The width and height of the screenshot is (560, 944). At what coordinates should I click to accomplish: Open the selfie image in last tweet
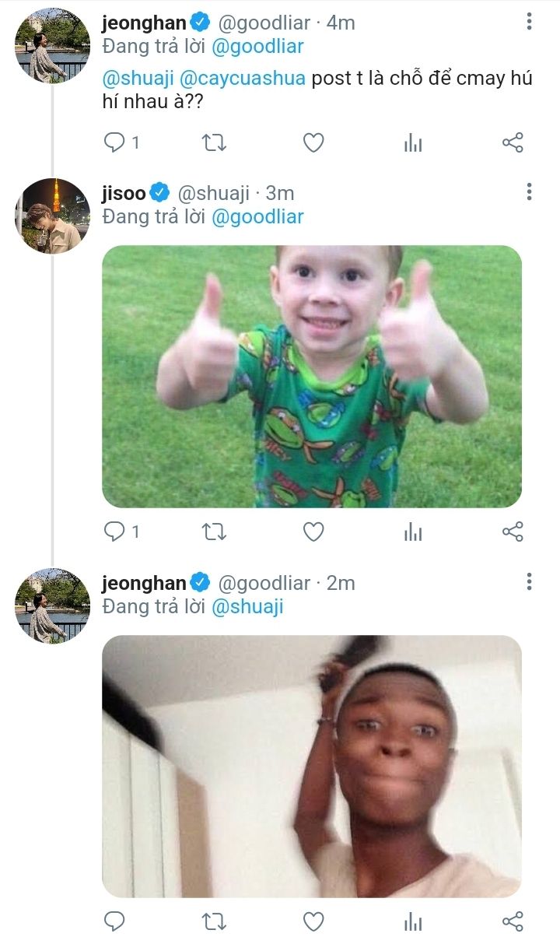coord(311,766)
